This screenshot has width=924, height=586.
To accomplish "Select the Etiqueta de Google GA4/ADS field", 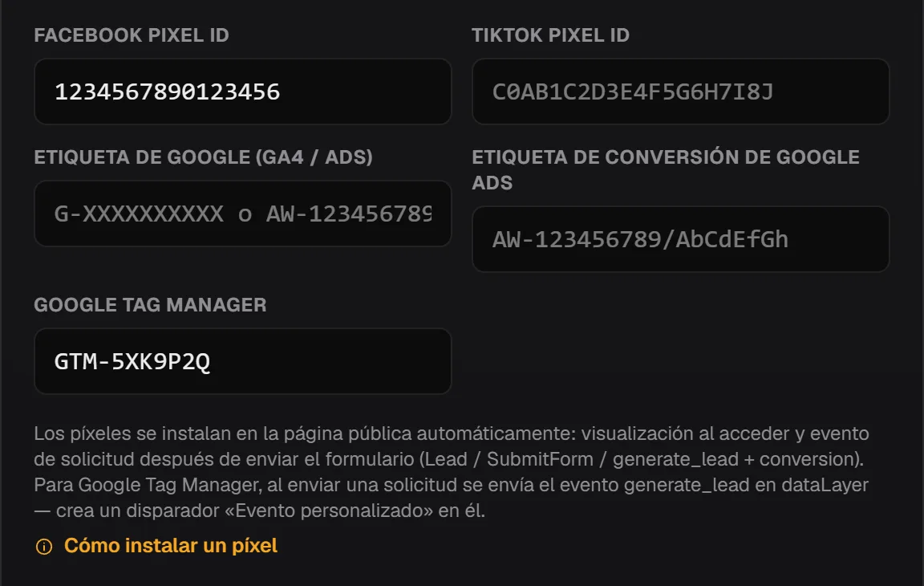I will [x=243, y=214].
